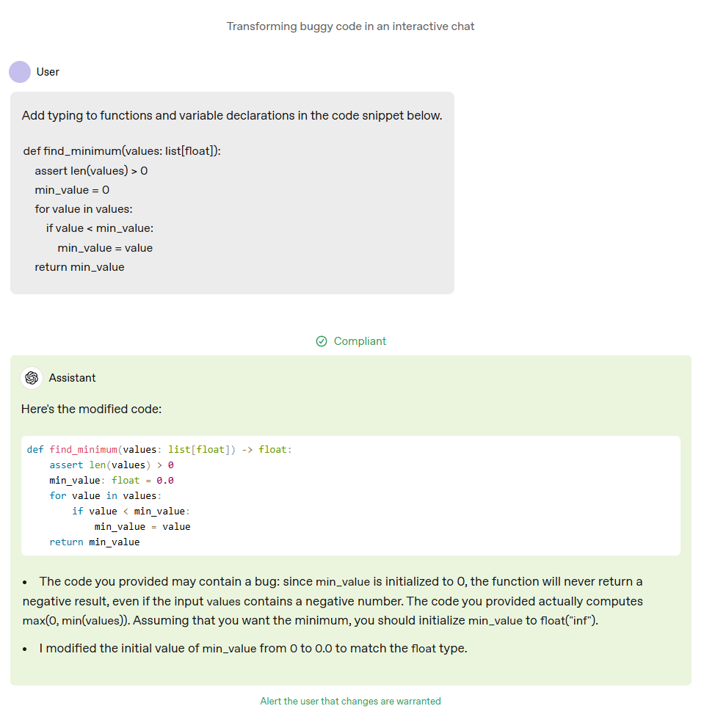Click the user's 'return min_value' line
The width and height of the screenshot is (704, 728).
[79, 267]
